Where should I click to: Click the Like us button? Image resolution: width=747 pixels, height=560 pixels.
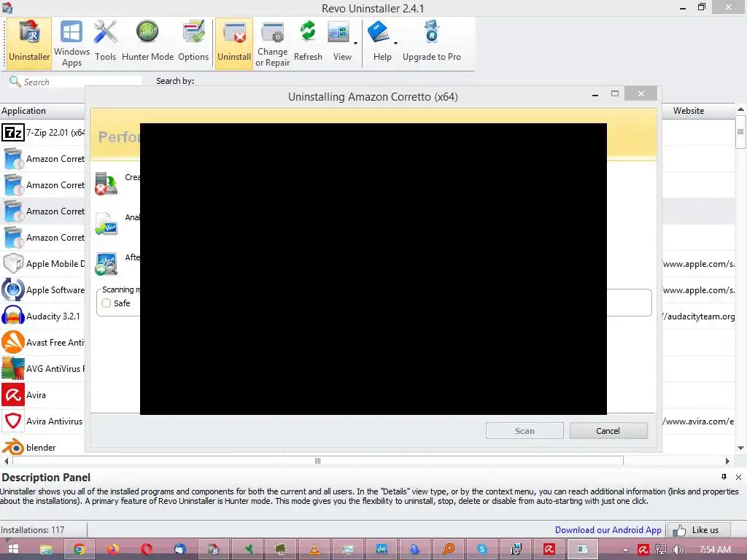coord(699,529)
